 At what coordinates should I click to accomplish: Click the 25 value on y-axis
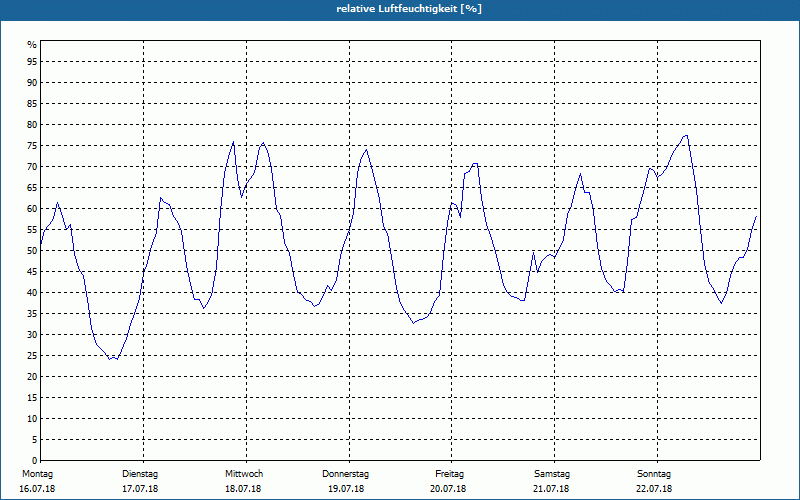[x=32, y=356]
